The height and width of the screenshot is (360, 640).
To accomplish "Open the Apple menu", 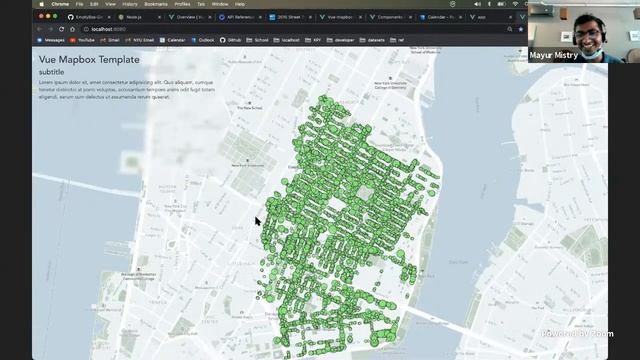I will (41, 4).
